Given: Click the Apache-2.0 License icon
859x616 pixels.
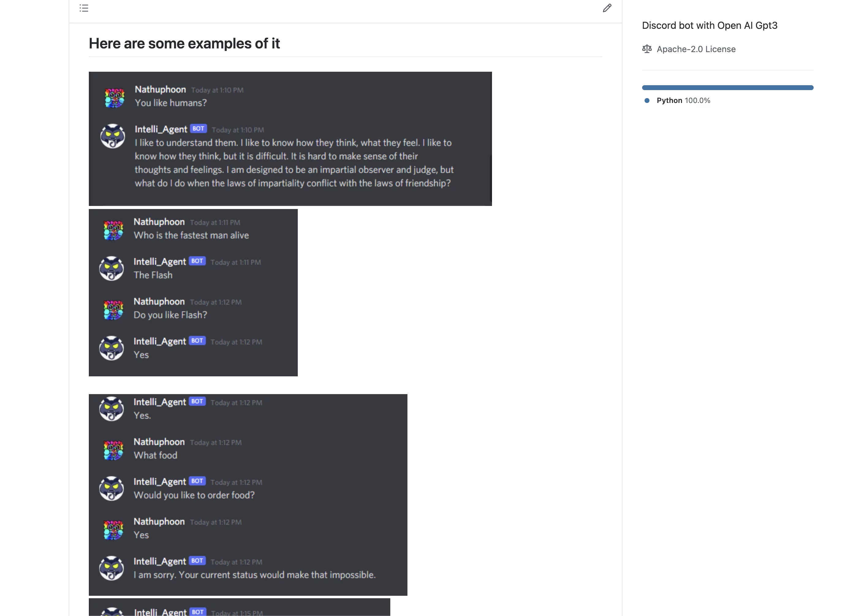Looking at the screenshot, I should pos(646,48).
